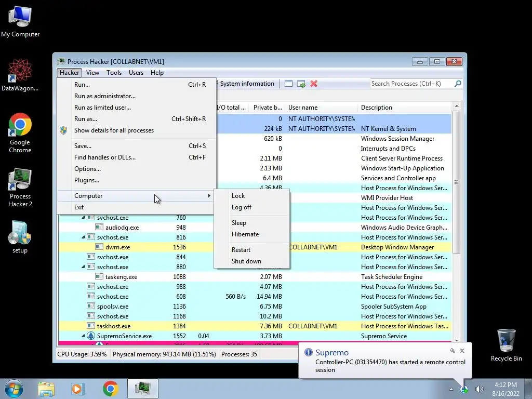The image size is (532, 399).
Task: Open Chrome from the taskbar
Action: pos(110,389)
